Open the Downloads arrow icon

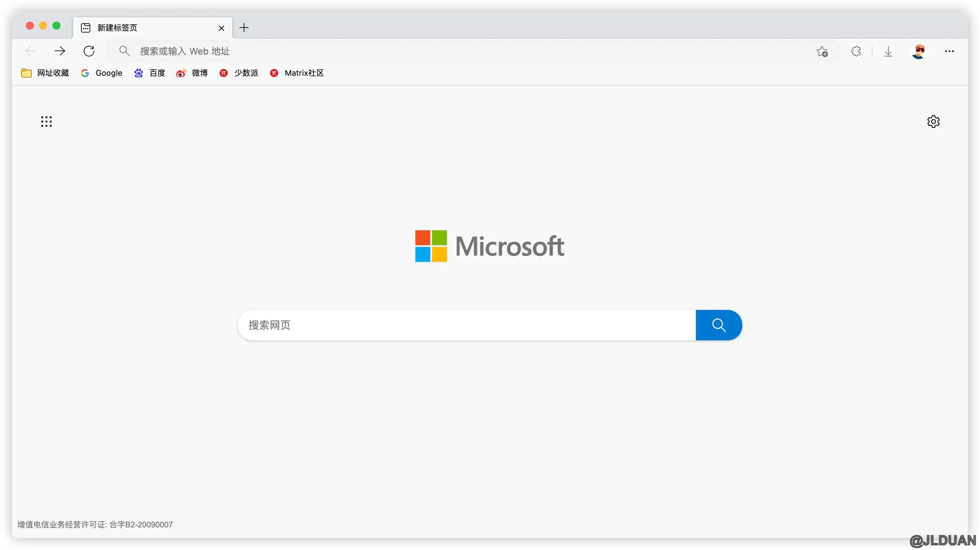[888, 51]
